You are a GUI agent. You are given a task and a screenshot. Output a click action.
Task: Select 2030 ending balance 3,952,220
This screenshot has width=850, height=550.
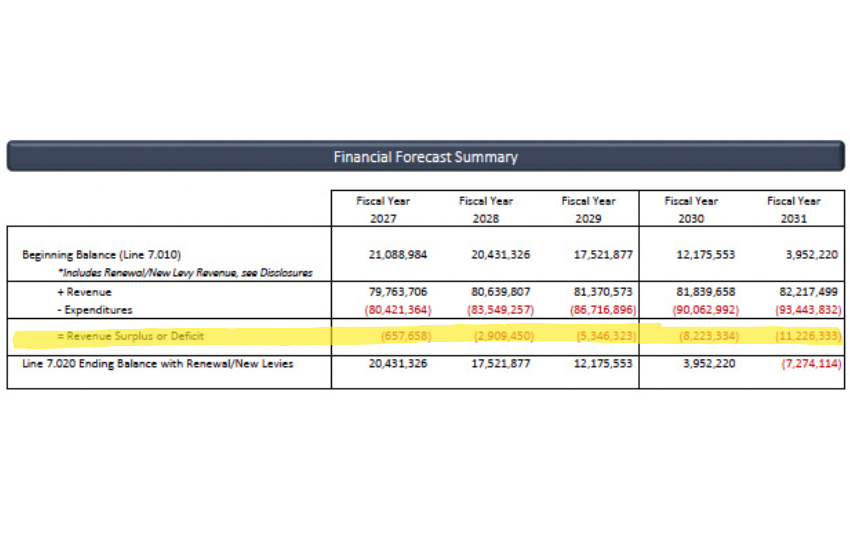(709, 364)
